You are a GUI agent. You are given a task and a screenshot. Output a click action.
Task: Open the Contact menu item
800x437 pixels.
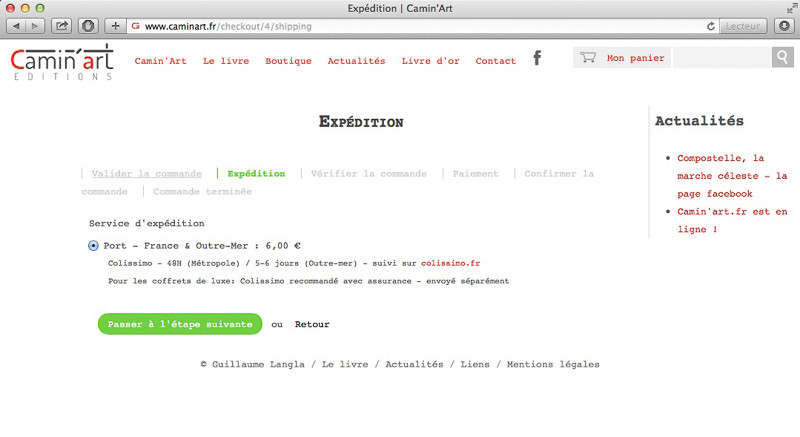click(x=496, y=61)
